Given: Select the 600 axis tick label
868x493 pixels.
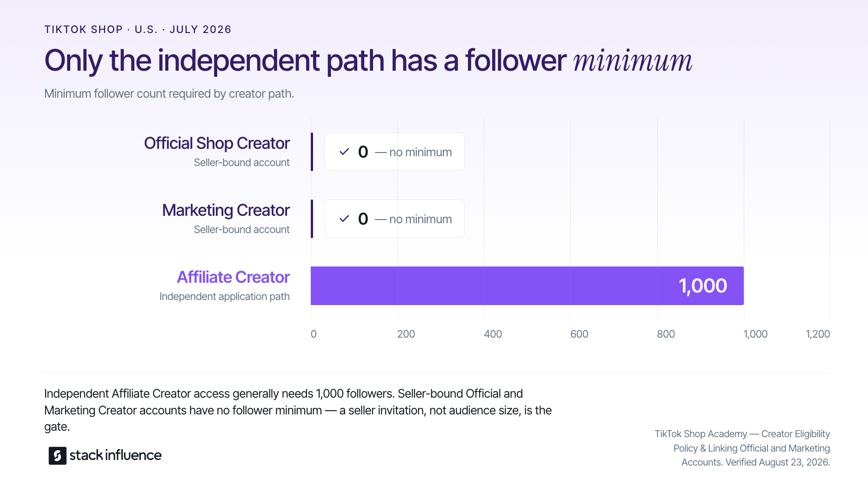Looking at the screenshot, I should pos(579,334).
